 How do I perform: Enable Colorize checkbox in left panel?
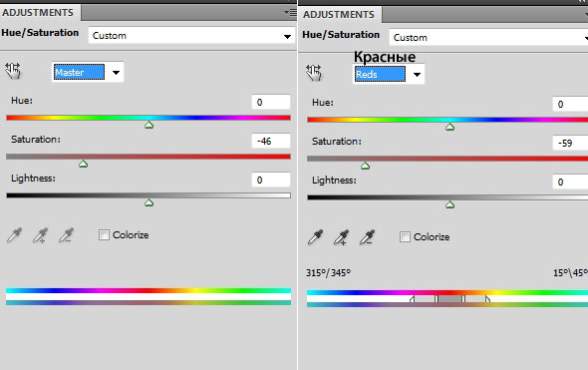pos(104,235)
